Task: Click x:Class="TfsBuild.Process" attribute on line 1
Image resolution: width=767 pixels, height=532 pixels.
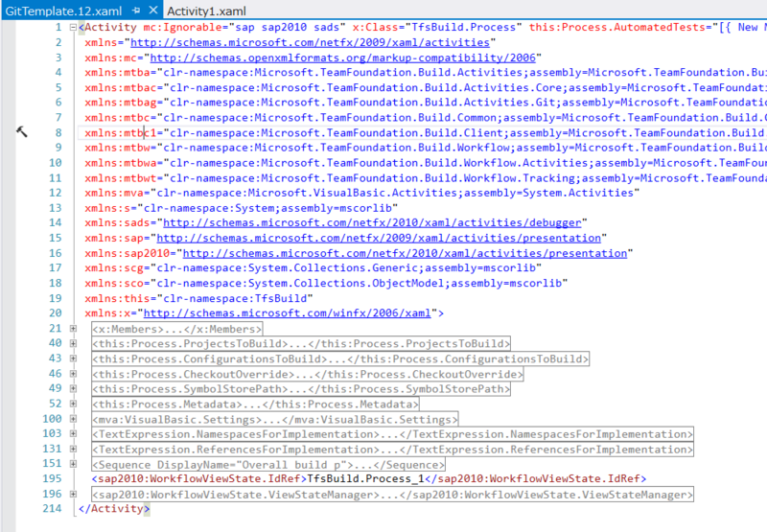Action: 437,28
